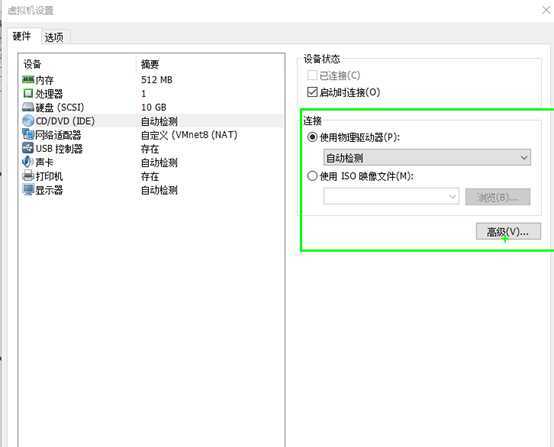Select the 硬盘 (SCSI) hard disk icon
This screenshot has width=554, height=447.
tap(28, 107)
